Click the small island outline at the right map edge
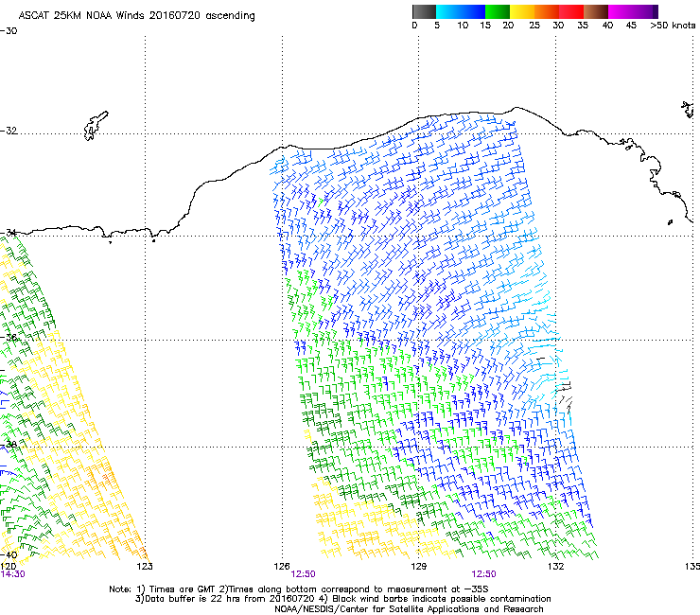This screenshot has width=700, height=615. [688, 110]
